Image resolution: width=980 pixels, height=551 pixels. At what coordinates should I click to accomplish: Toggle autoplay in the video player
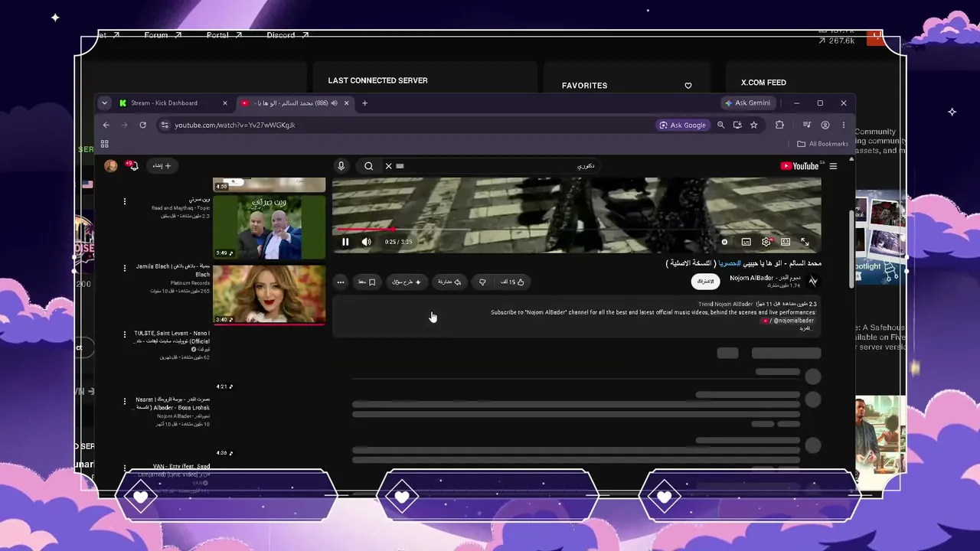[x=724, y=242]
